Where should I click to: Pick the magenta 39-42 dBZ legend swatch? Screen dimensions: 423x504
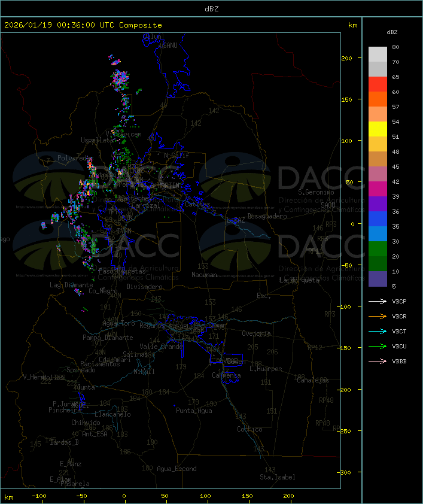coord(378,189)
